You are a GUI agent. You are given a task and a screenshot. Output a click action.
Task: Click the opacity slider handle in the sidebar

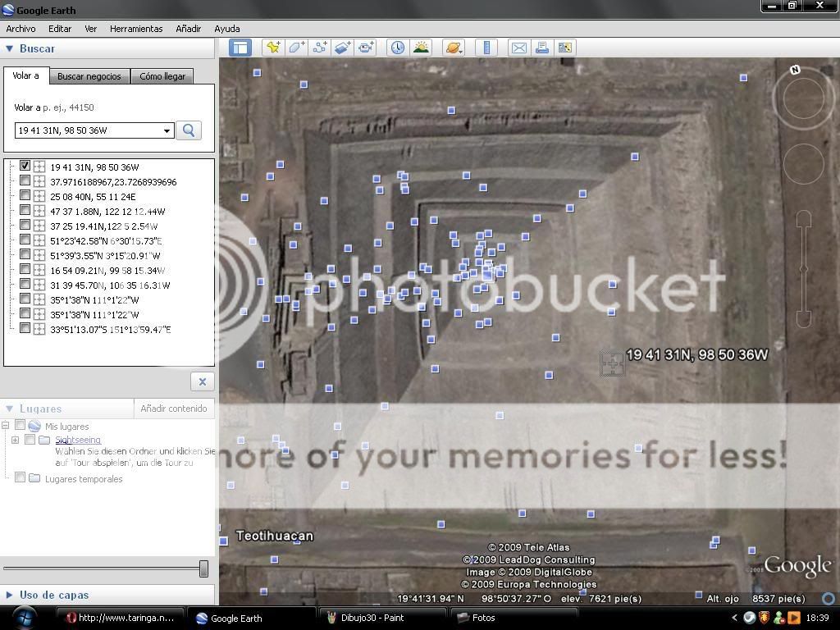coord(203,568)
